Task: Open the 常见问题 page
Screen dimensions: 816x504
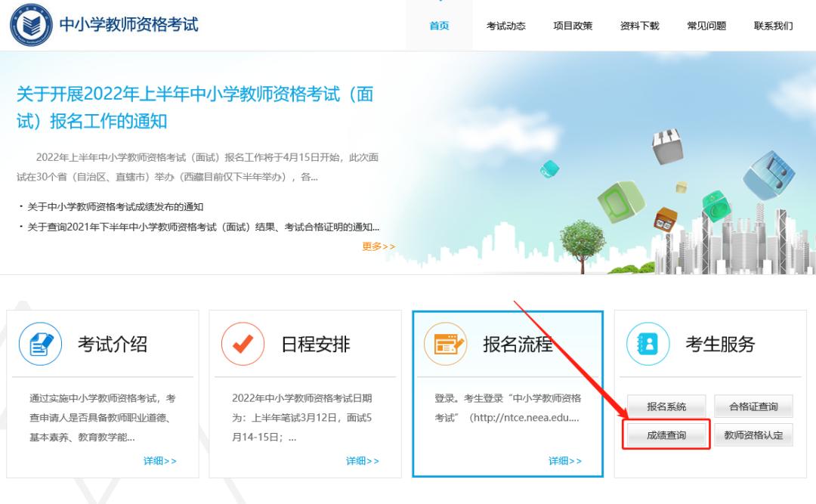Action: tap(705, 25)
